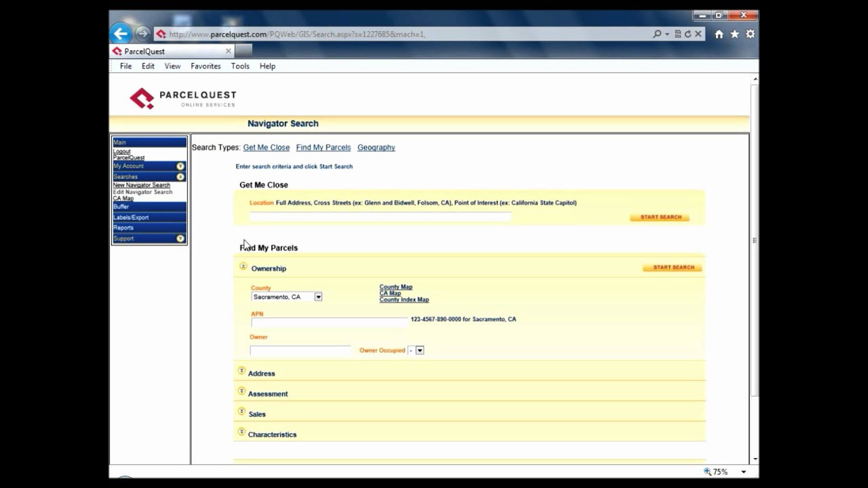This screenshot has height=488, width=868.
Task: Go back with the browser back arrow
Action: (x=121, y=33)
